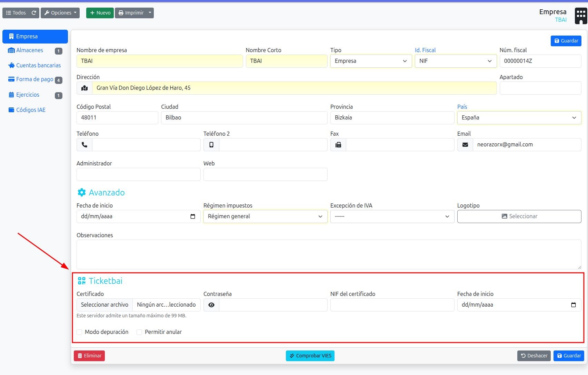Open the Almacenes section in the sidebar
Viewport: 588px width, 375px height.
pos(29,50)
